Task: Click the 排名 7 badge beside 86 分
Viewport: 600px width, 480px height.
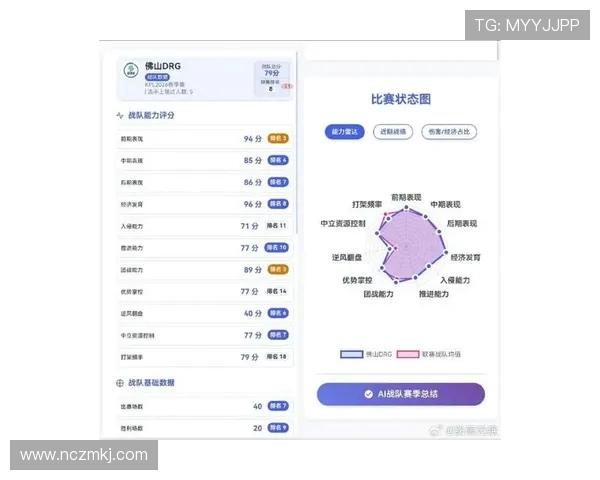Action: (278, 182)
